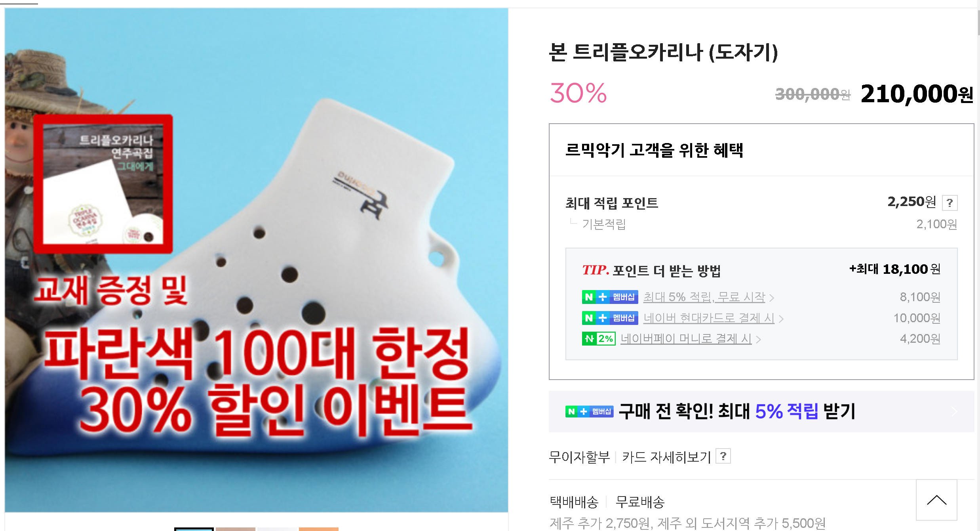Open the card details help question mark
Screen dimensions: 980x531
pos(723,456)
